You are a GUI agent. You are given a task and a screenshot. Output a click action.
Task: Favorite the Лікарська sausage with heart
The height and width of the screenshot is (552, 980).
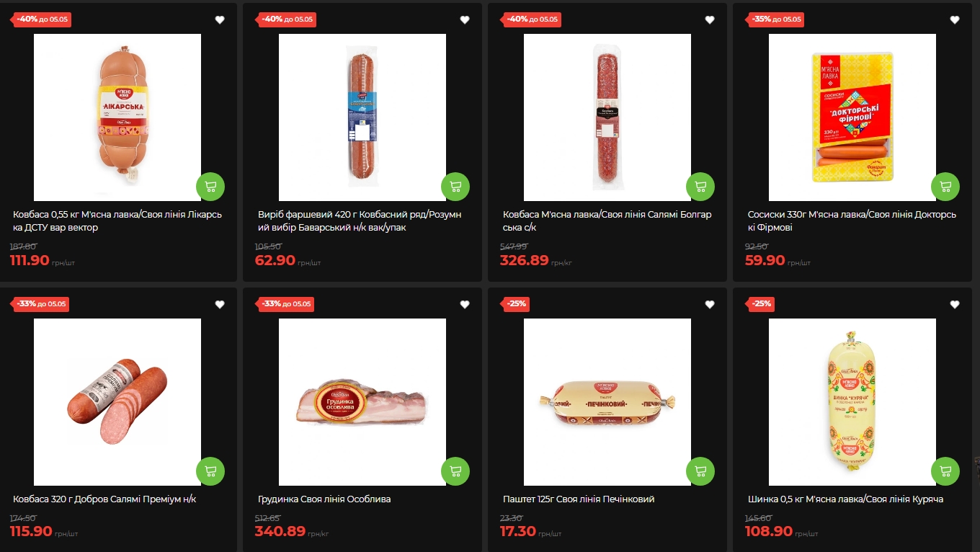220,19
